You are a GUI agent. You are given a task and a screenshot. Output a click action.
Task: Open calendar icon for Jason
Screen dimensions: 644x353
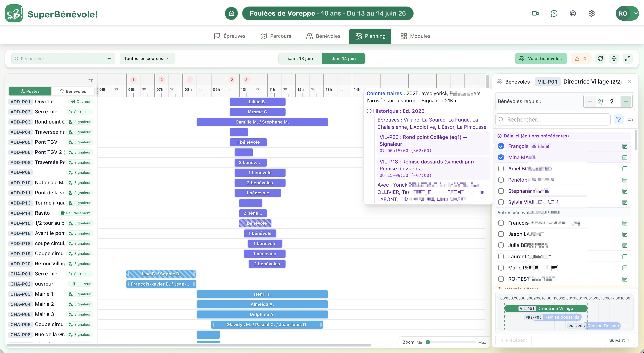coord(624,234)
